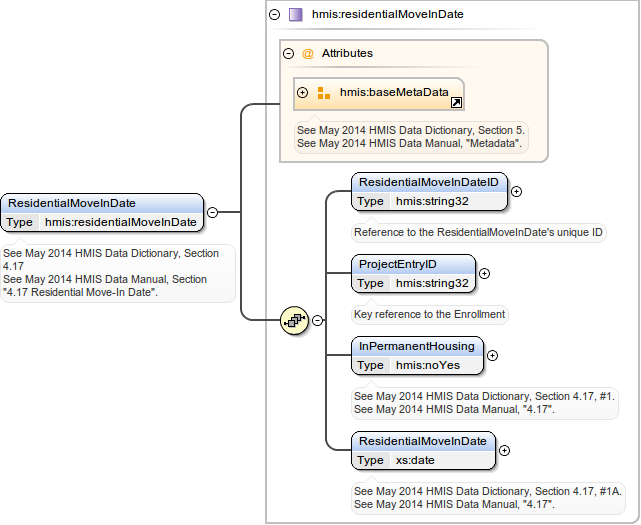
Task: Click the purple complex type icon
Action: [295, 15]
